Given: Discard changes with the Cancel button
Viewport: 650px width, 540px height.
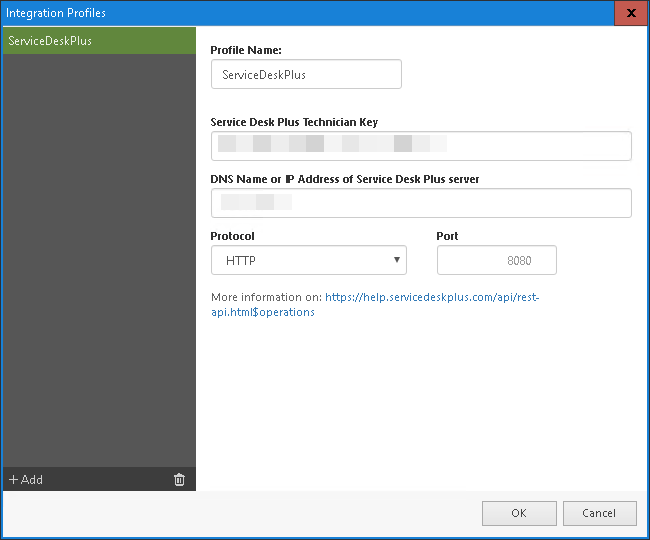Looking at the screenshot, I should point(599,513).
